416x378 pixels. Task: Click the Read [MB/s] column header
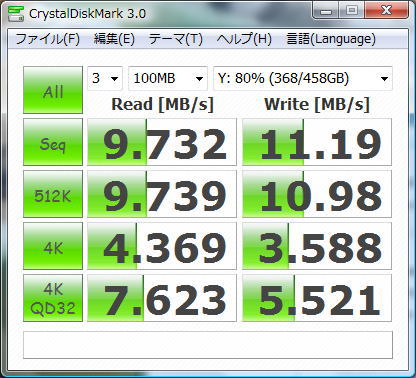pyautogui.click(x=162, y=105)
